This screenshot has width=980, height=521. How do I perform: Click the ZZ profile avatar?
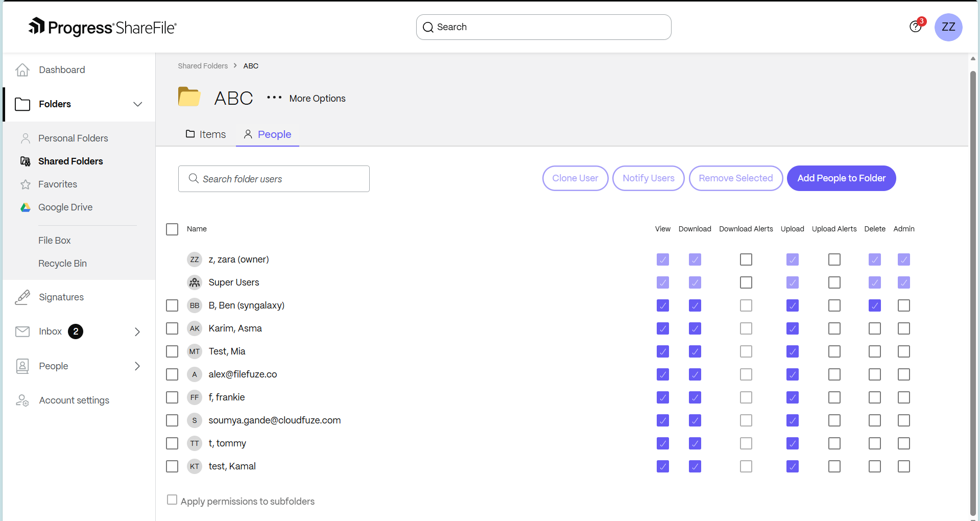[x=948, y=27]
